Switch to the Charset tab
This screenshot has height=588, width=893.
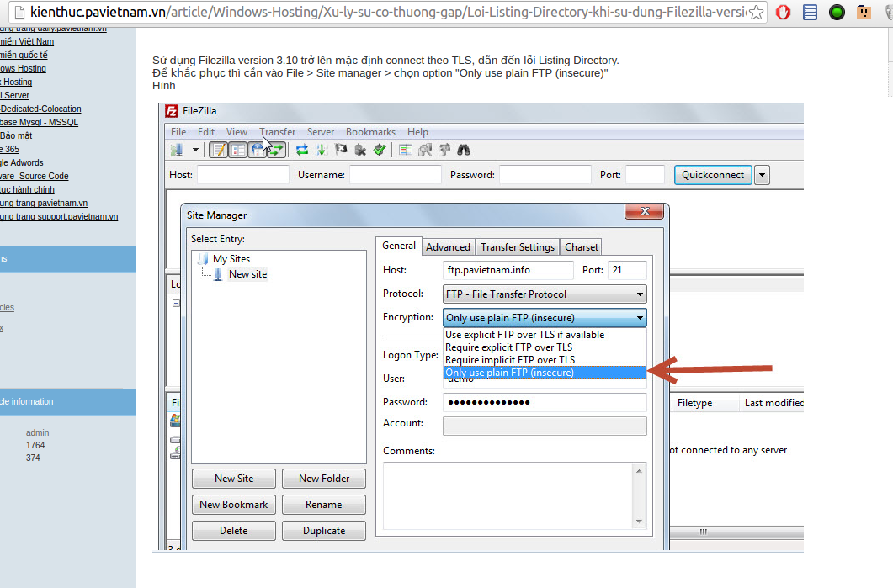click(x=582, y=247)
